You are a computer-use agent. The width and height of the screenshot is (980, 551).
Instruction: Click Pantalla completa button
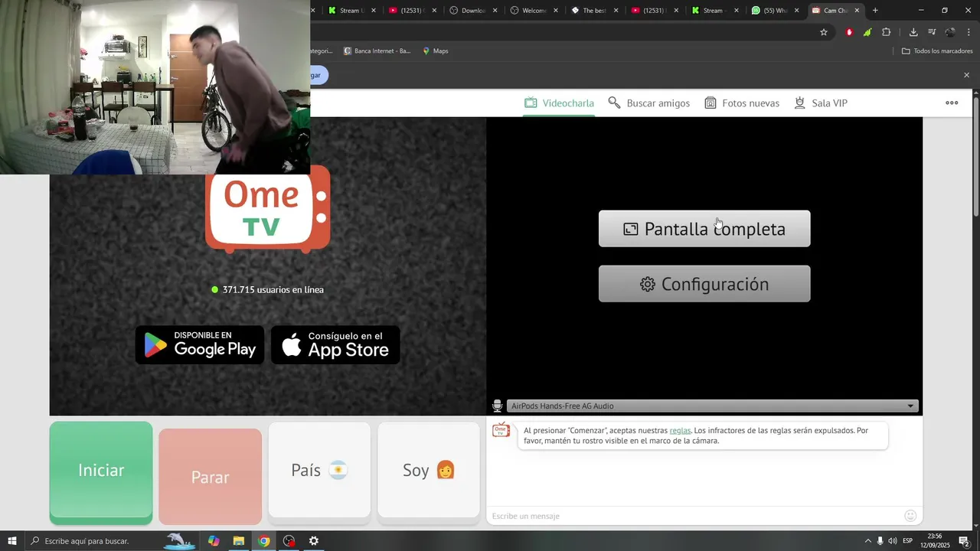click(704, 229)
